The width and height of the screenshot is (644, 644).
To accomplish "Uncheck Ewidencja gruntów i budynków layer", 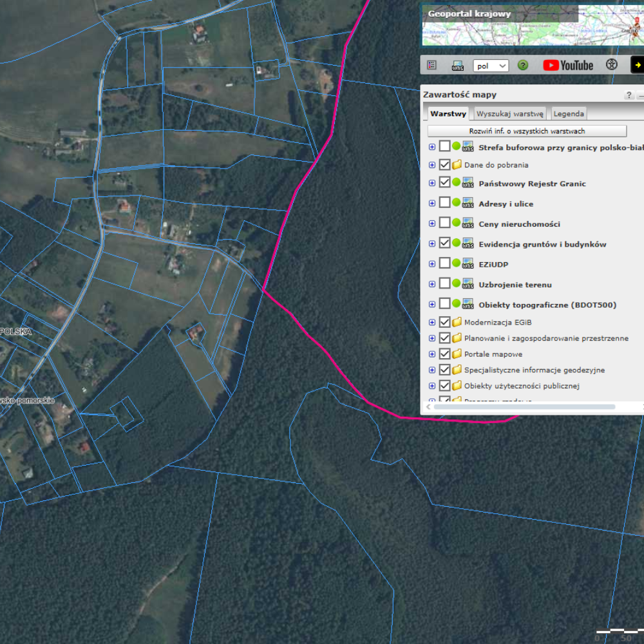I will tap(444, 243).
